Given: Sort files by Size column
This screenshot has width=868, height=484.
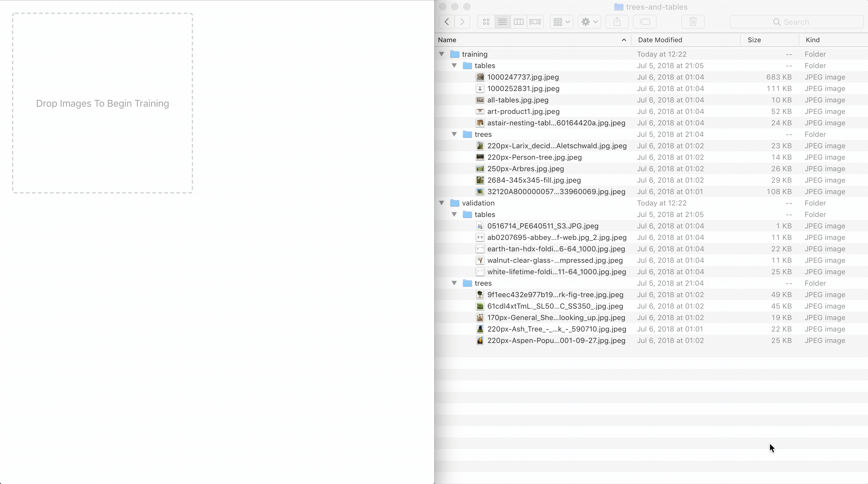Looking at the screenshot, I should 770,40.
